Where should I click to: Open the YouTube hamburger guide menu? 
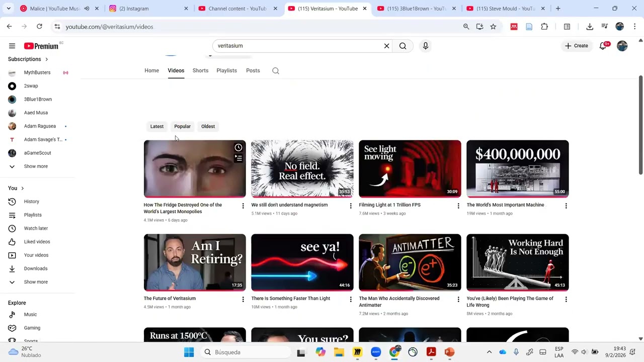(x=12, y=46)
